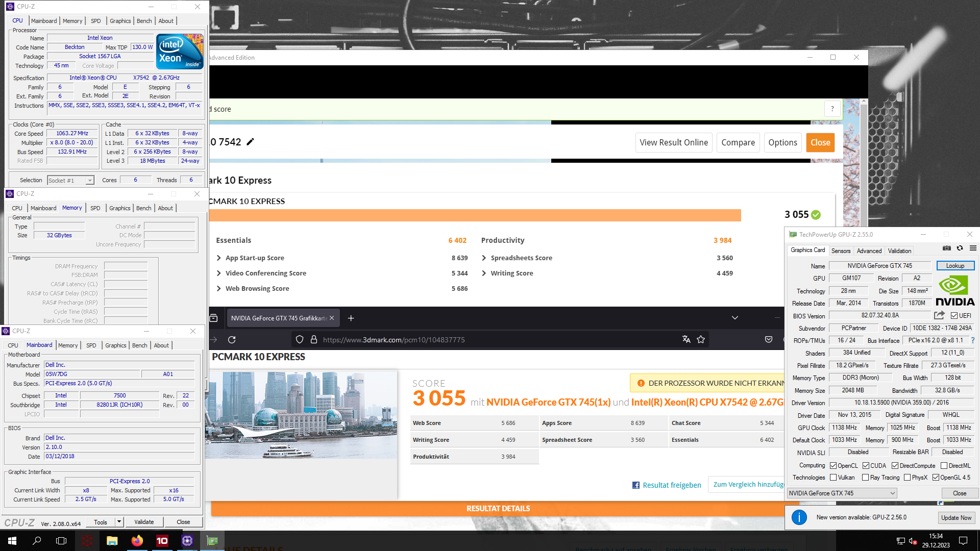Click View Result Online button

pyautogui.click(x=674, y=142)
